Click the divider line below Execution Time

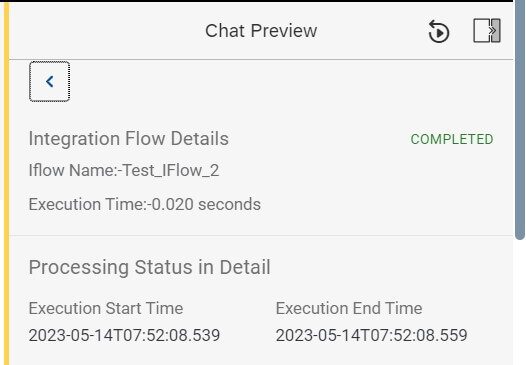pyautogui.click(x=261, y=236)
